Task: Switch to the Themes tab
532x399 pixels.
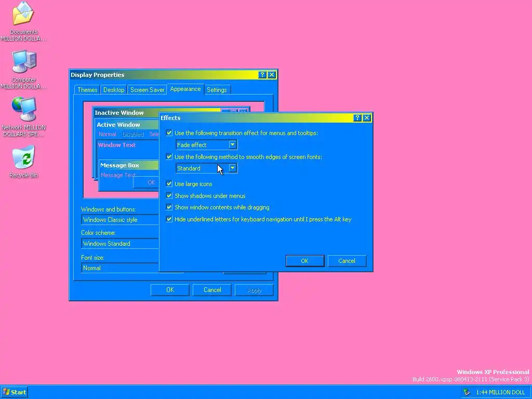Action: (87, 90)
